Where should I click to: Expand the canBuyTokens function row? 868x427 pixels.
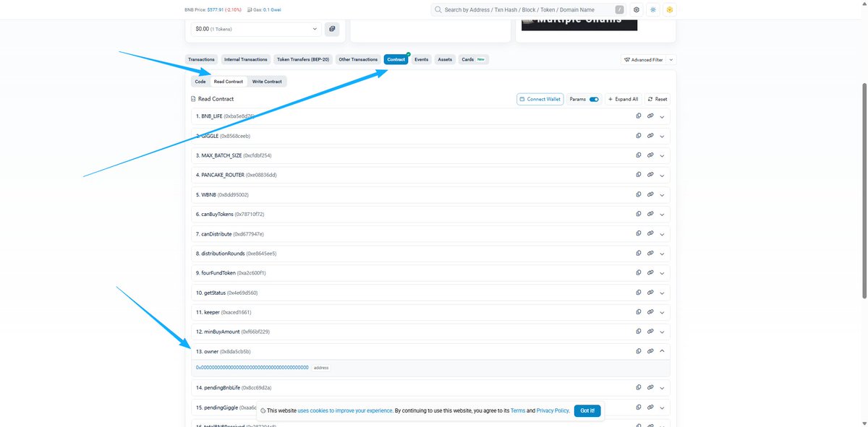(x=662, y=214)
